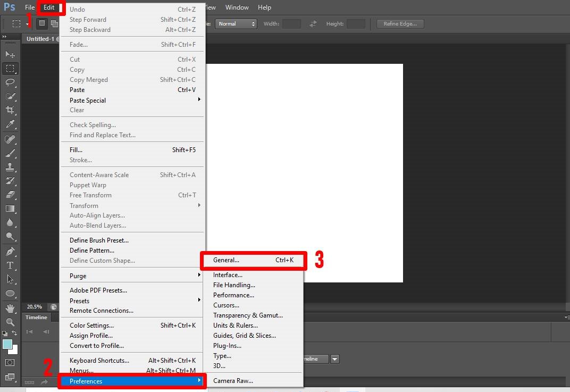Select the Quick Selection tool
This screenshot has width=570, height=392.
tap(10, 96)
